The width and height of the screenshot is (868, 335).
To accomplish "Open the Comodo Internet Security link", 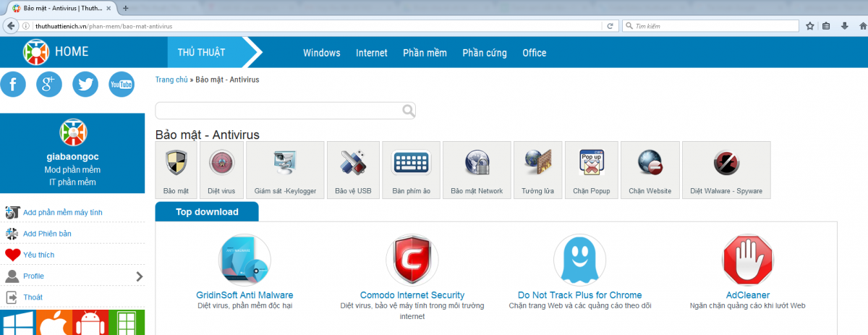I will click(x=412, y=295).
